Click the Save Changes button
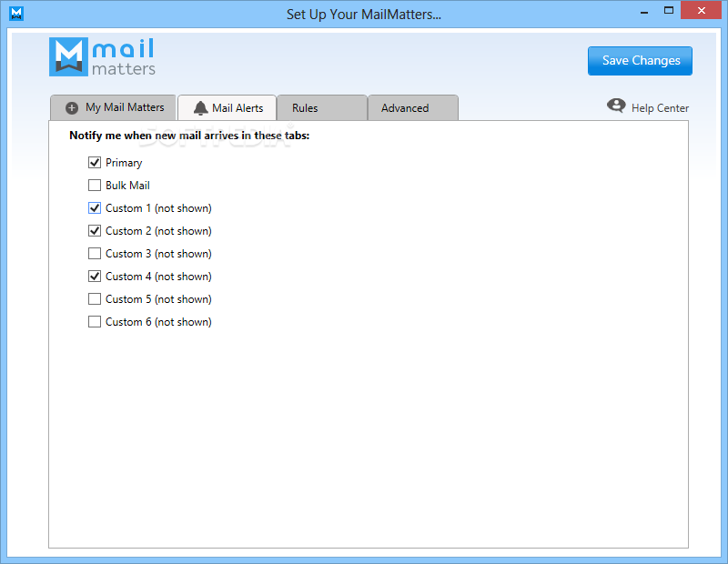The width and height of the screenshot is (728, 564). click(640, 61)
